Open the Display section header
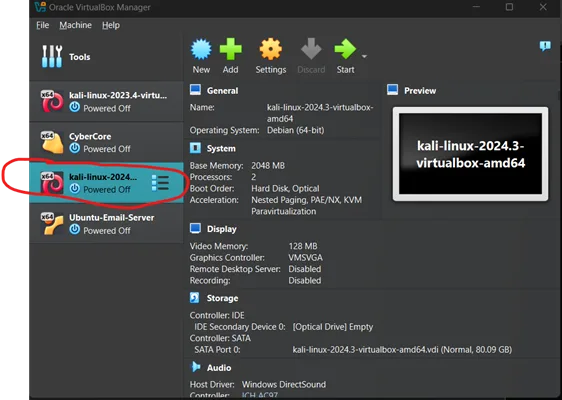The image size is (562, 400). pos(222,229)
